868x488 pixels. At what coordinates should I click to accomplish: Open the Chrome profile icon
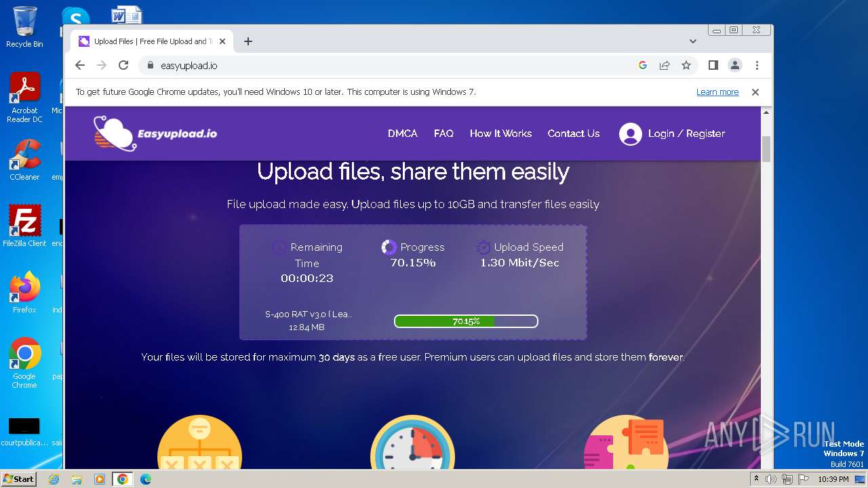coord(734,65)
